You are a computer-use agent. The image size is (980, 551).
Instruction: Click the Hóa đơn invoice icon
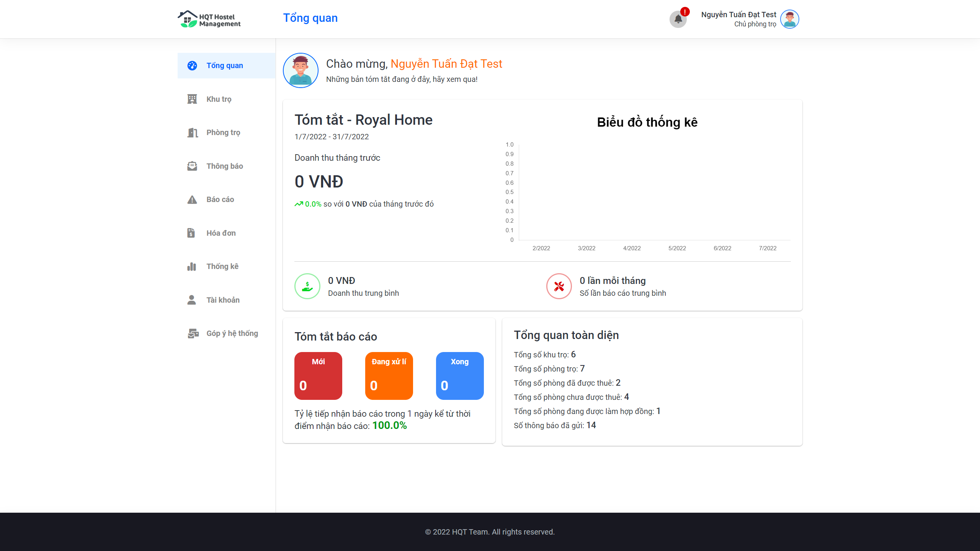191,233
